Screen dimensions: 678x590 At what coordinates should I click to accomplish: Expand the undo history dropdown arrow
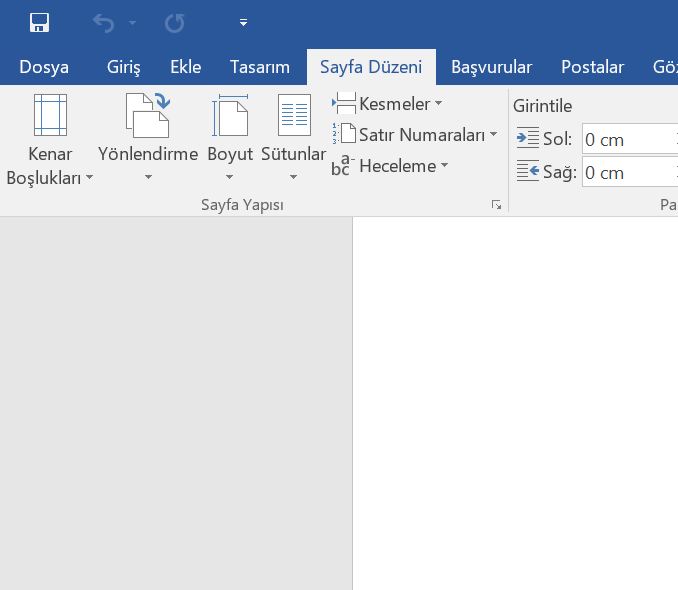[132, 22]
